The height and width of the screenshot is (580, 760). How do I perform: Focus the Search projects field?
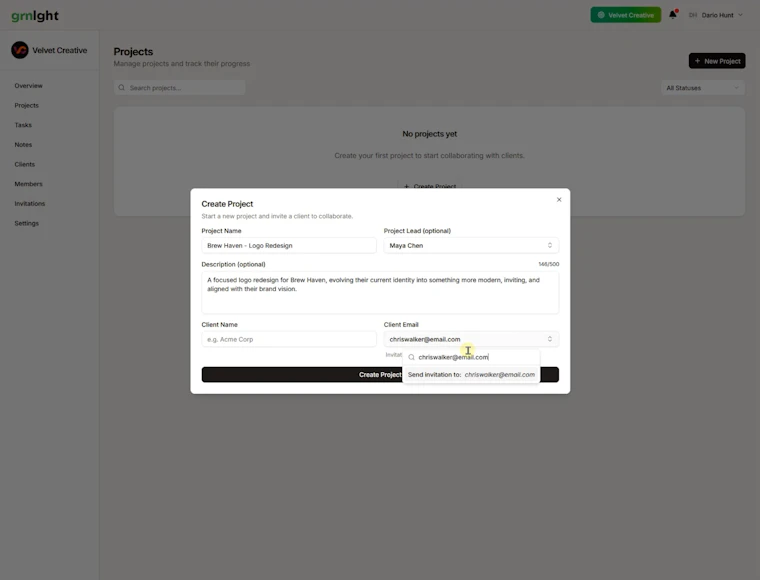coord(179,88)
